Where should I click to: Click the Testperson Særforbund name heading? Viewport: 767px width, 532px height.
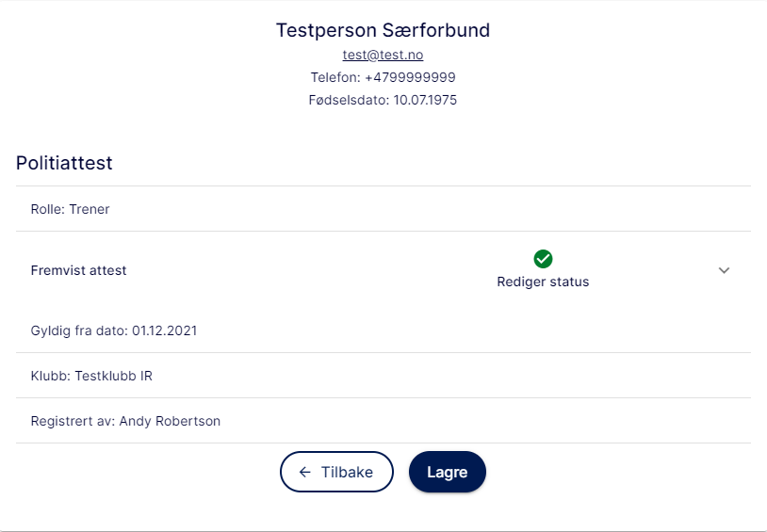point(383,30)
